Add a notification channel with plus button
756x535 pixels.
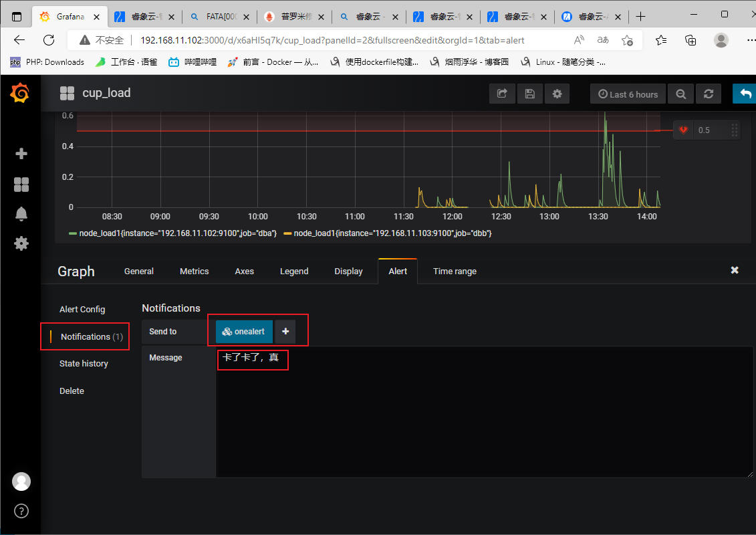(285, 332)
